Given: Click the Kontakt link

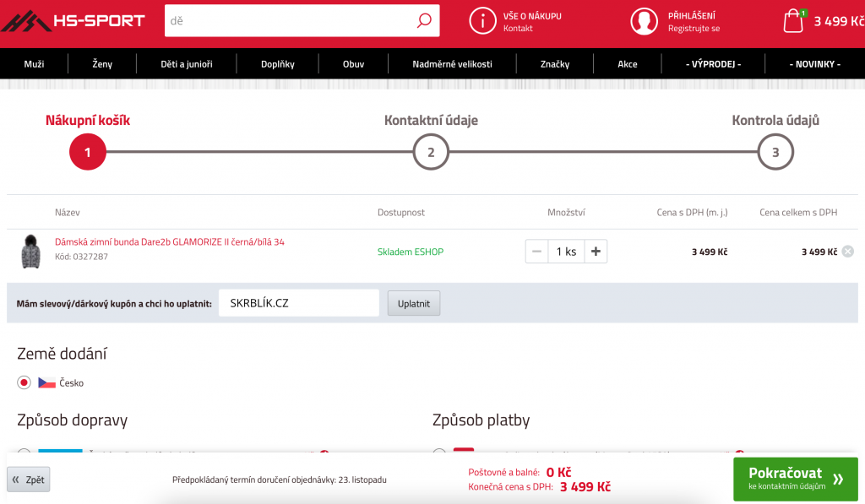Looking at the screenshot, I should 518,28.
